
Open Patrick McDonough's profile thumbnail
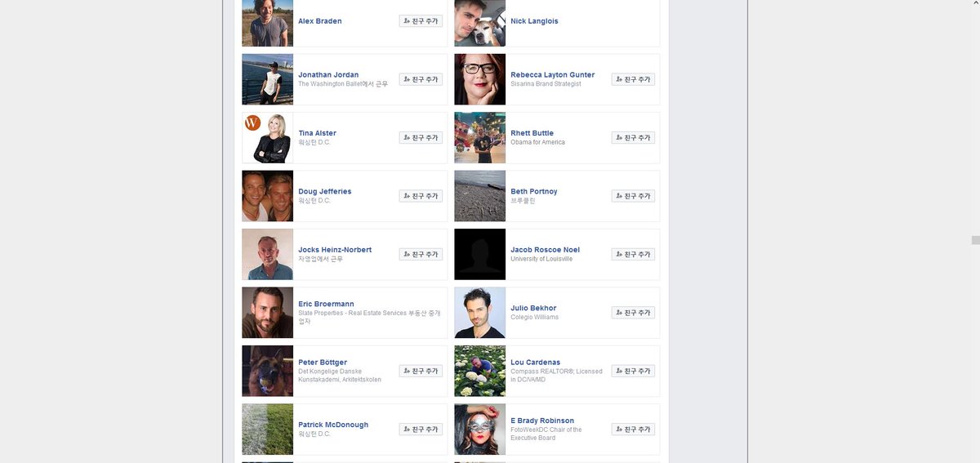[x=268, y=430]
